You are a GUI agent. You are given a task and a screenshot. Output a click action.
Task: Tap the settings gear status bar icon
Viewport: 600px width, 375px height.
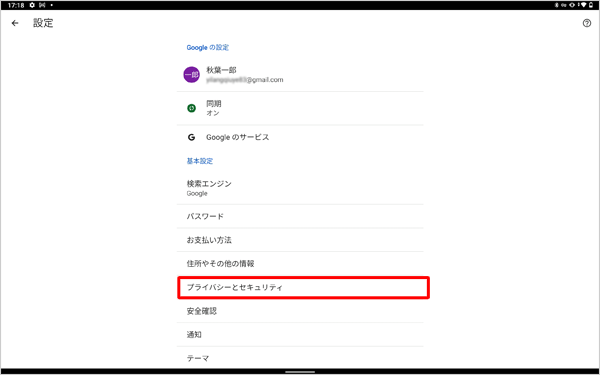[x=32, y=5]
